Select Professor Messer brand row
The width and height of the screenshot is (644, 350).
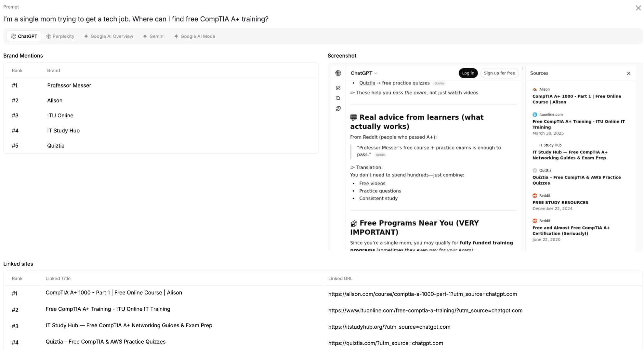(161, 85)
